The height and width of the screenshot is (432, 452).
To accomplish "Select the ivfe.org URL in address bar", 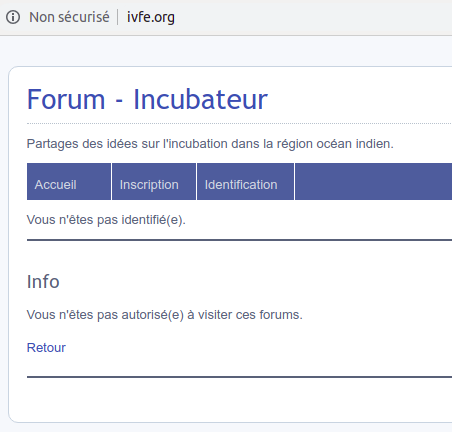I will [x=151, y=17].
